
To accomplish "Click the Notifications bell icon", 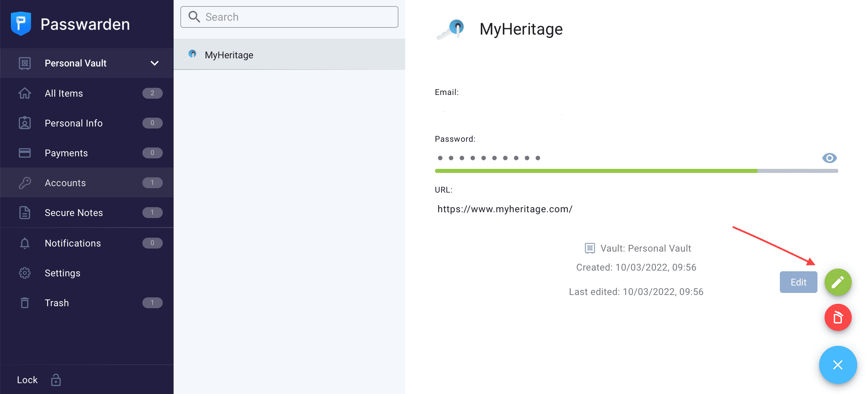I will pos(24,243).
